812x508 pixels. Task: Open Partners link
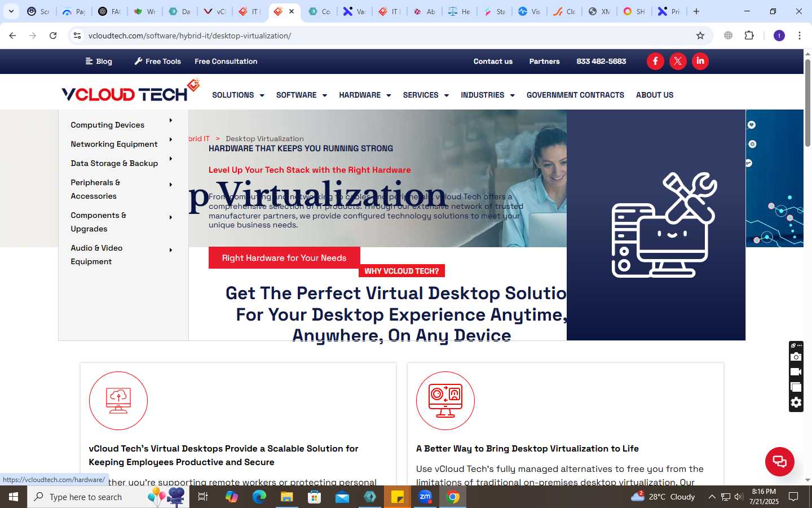(x=544, y=61)
